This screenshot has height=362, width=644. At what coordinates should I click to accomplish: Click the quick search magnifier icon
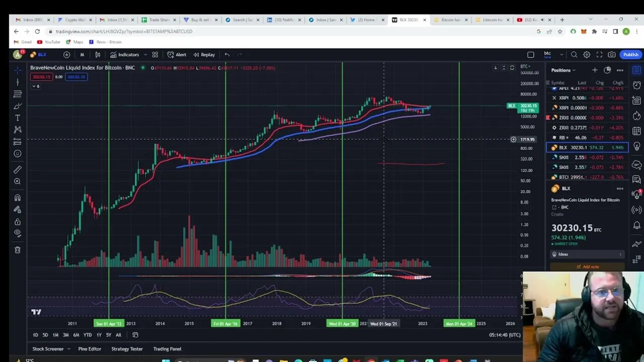[x=574, y=55]
